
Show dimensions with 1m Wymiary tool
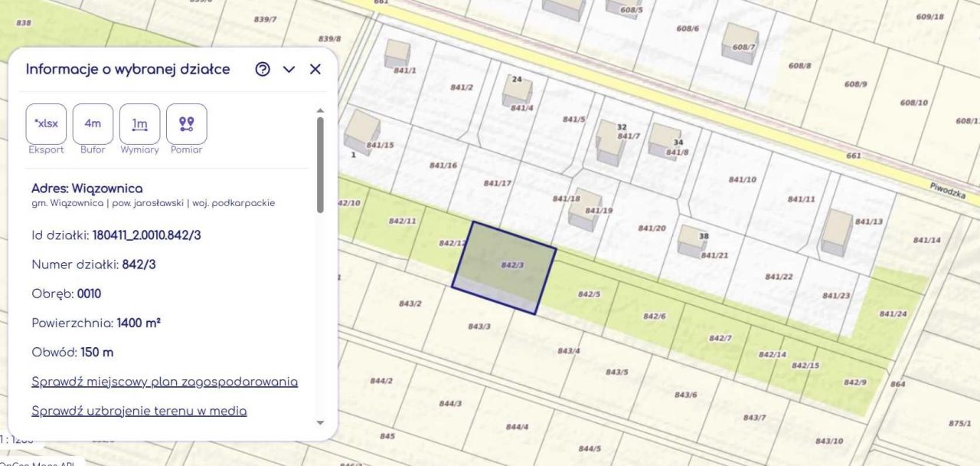[x=139, y=123]
